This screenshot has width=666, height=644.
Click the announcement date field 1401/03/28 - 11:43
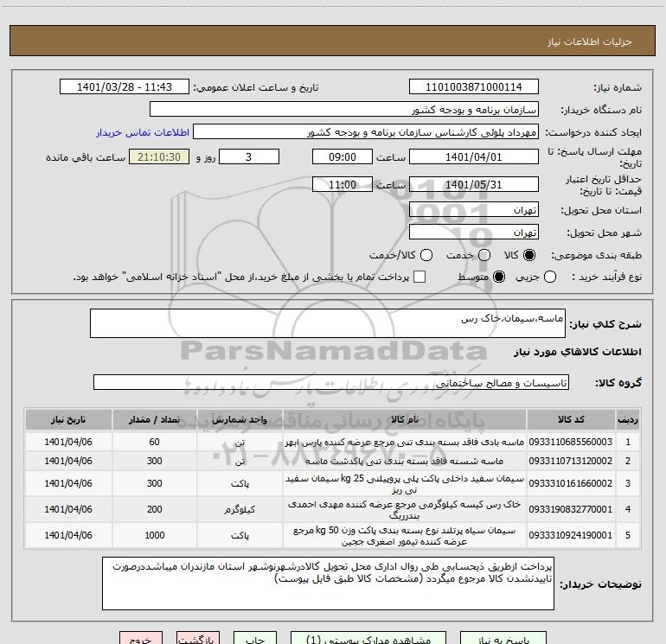point(125,87)
